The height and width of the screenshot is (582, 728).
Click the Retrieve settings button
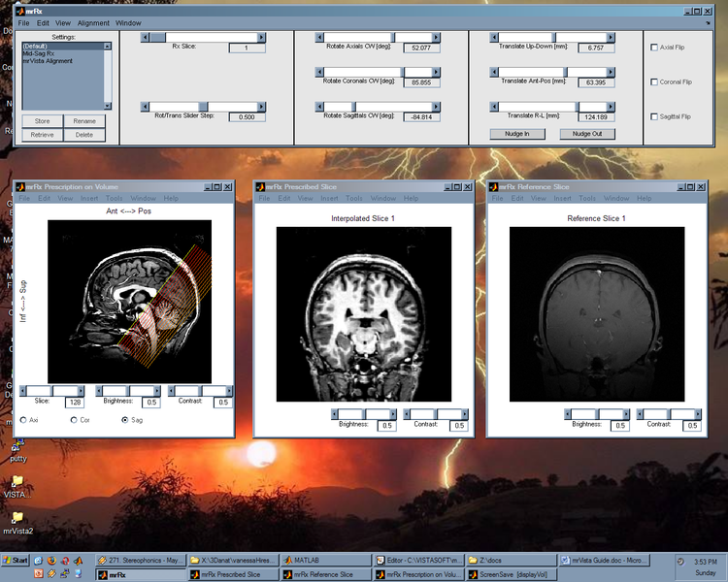42,135
